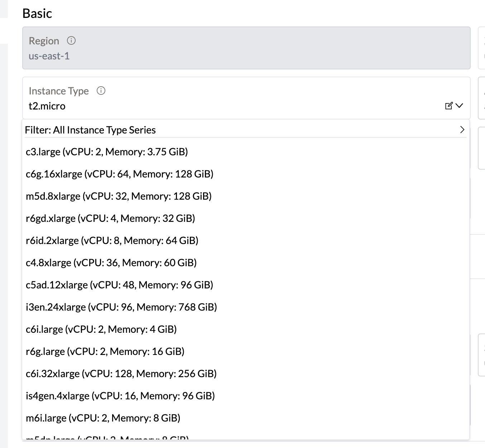This screenshot has height=448, width=485.
Task: Select r6id.2xlarge from the list
Action: pos(112,240)
